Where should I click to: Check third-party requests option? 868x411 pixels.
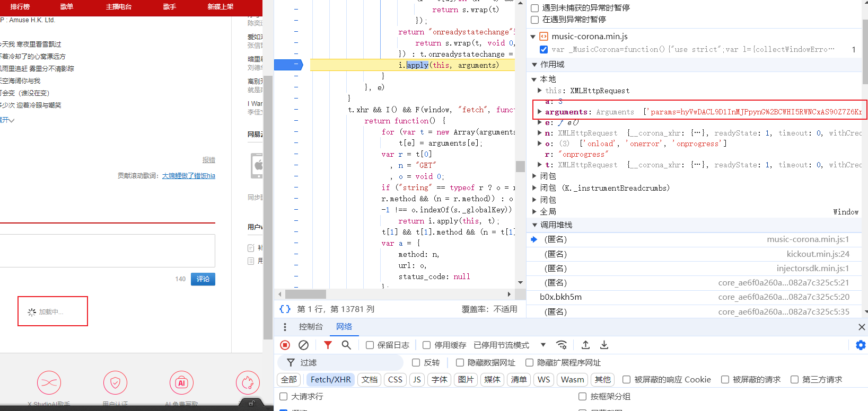pos(794,379)
